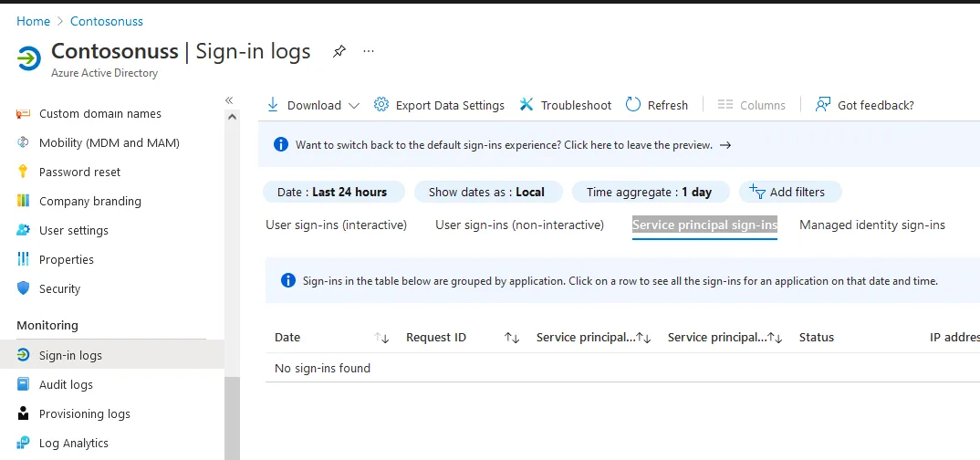Go to Password reset menu item
This screenshot has width=980, height=460.
(x=80, y=172)
